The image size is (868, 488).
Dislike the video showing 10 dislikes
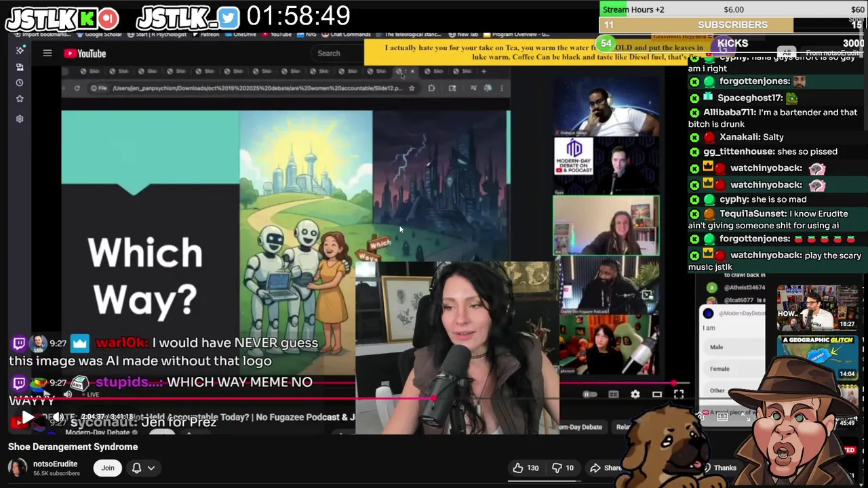click(x=562, y=468)
